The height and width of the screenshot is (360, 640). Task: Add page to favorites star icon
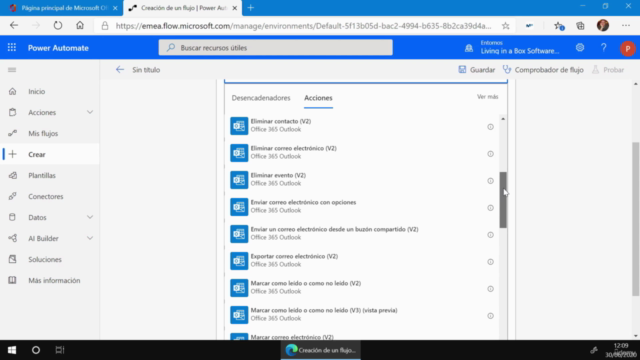pos(506,26)
